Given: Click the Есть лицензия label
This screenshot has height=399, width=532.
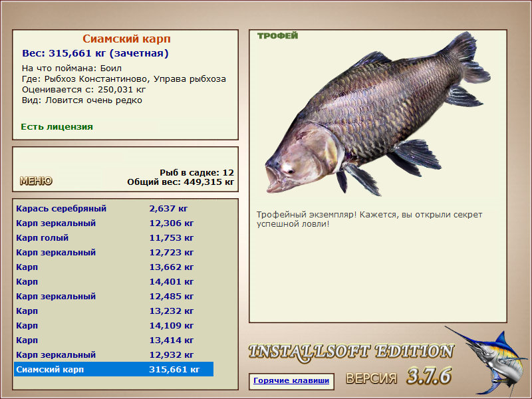Looking at the screenshot, I should [x=57, y=127].
